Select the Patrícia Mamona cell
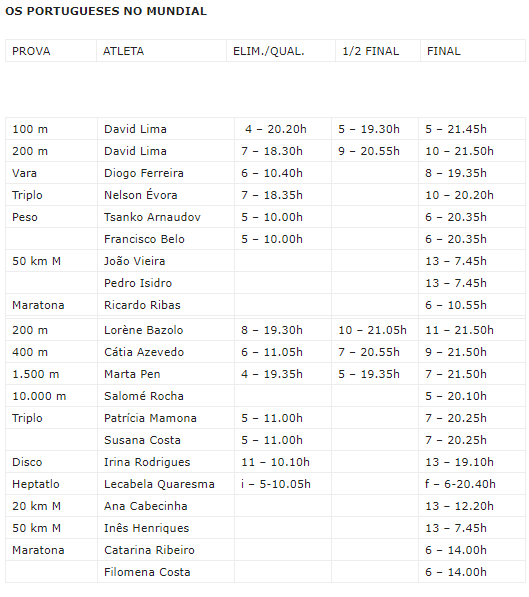 coord(166,418)
